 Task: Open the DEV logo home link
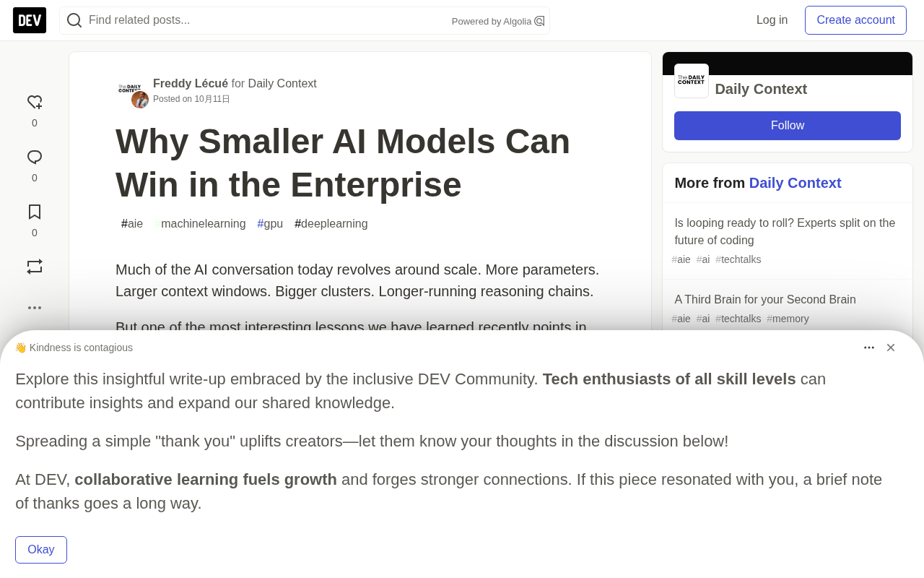click(x=30, y=20)
